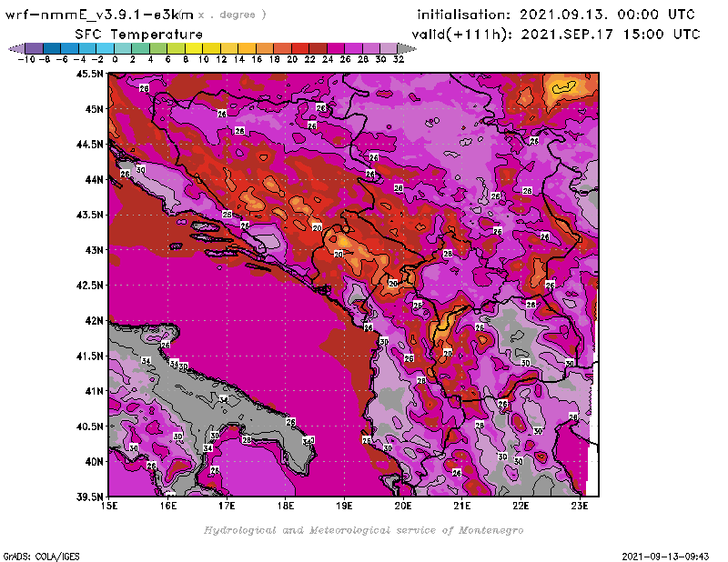This screenshot has width=728, height=562.
Task: Select the orange 14 to 16 legend swatch
Action: coord(247,48)
